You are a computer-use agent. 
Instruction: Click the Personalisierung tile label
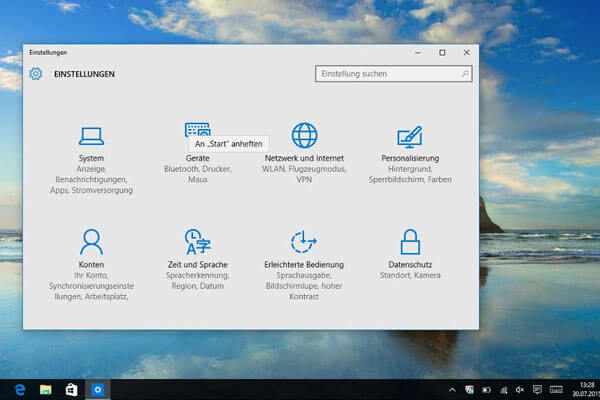pos(410,158)
